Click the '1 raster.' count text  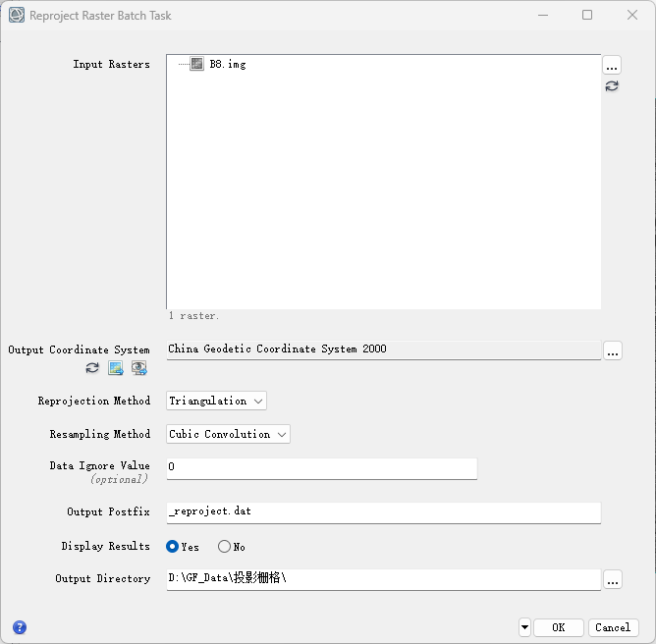tap(193, 316)
